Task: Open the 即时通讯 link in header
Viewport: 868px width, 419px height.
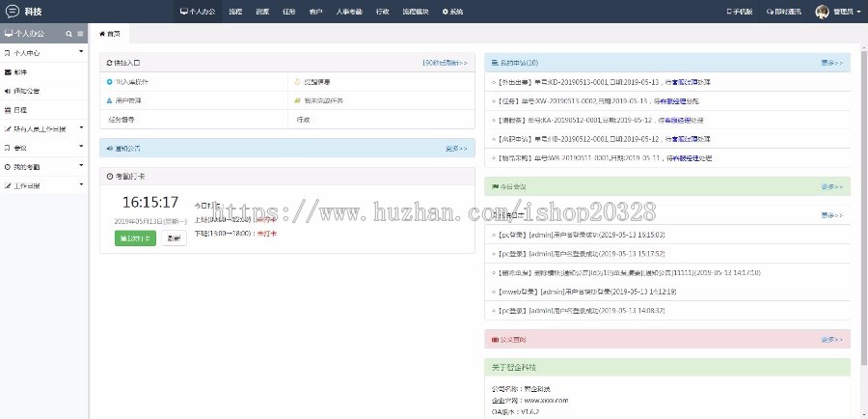Action: [x=783, y=11]
